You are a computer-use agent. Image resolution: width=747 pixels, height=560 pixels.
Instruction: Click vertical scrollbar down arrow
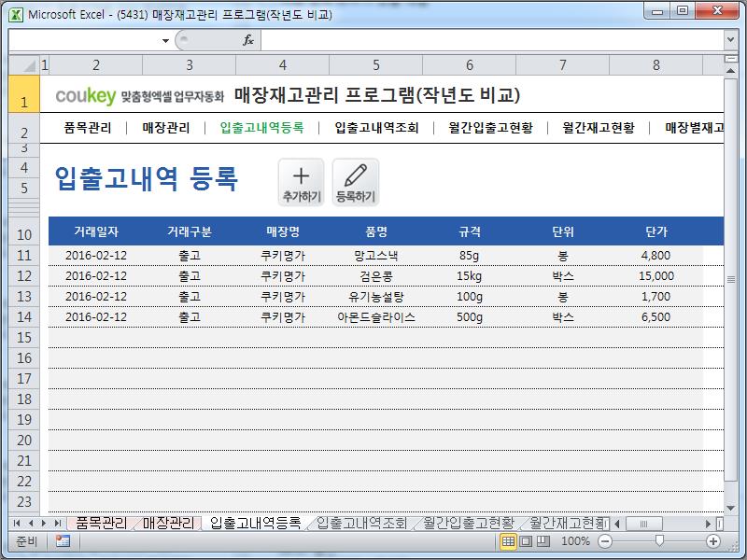pyautogui.click(x=730, y=508)
